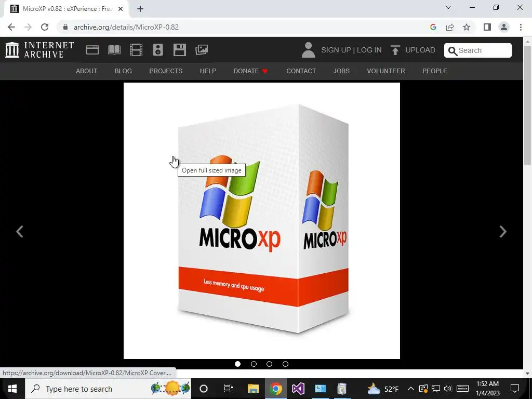Screen dimensions: 532x399
Task: Open Chrome's tab search dropdown arrow
Action: [448, 7]
